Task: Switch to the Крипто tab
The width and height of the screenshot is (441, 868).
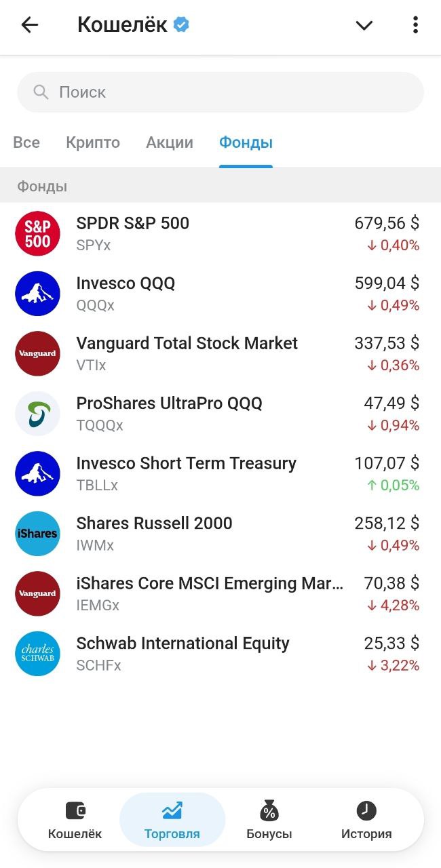Action: (x=92, y=142)
